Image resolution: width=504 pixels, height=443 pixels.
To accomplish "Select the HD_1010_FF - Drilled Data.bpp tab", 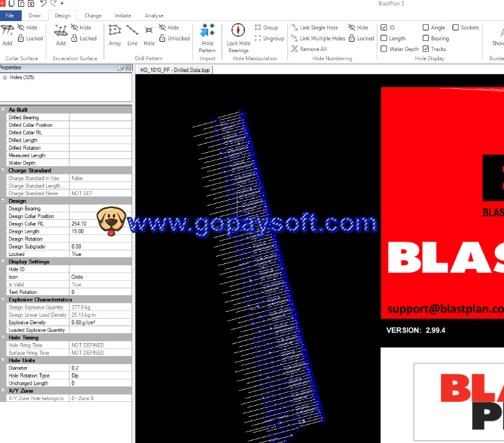I will click(x=175, y=70).
